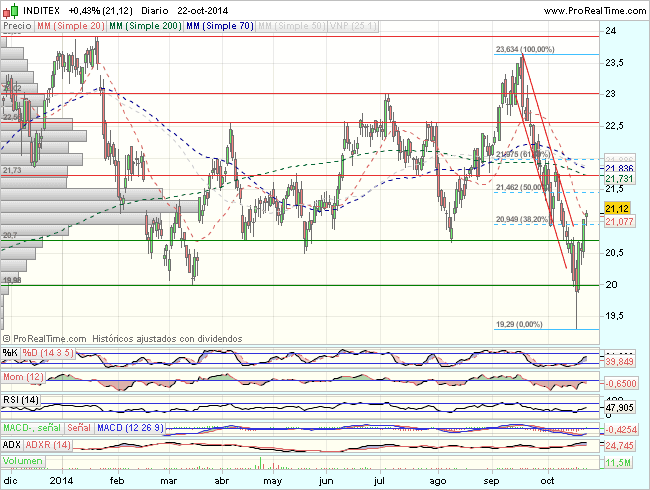Click the Diario timeframe label
650x490 pixels.
(x=155, y=11)
